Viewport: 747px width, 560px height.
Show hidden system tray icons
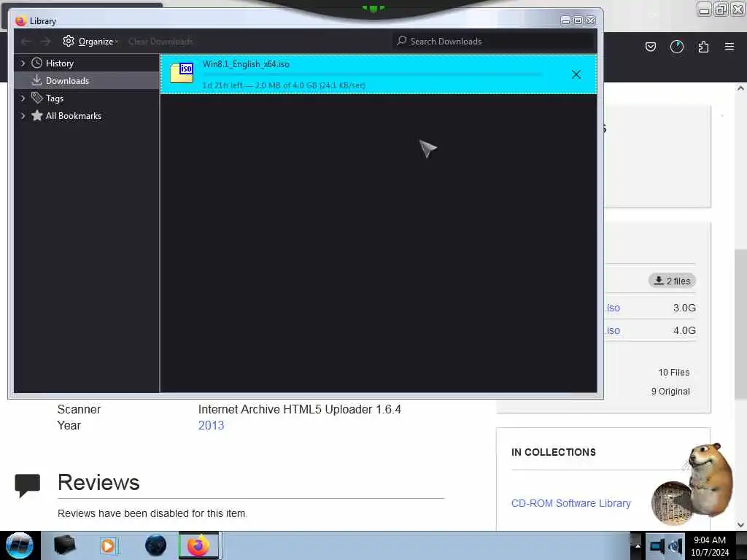click(637, 546)
